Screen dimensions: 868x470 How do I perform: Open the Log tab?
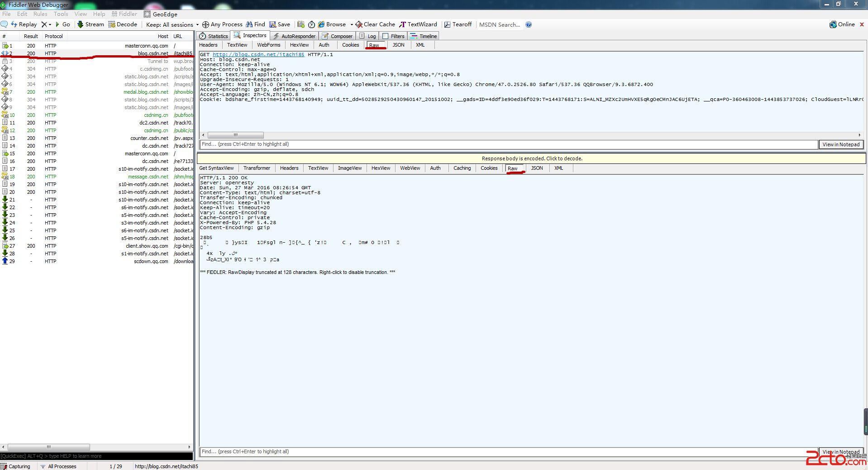[367, 36]
